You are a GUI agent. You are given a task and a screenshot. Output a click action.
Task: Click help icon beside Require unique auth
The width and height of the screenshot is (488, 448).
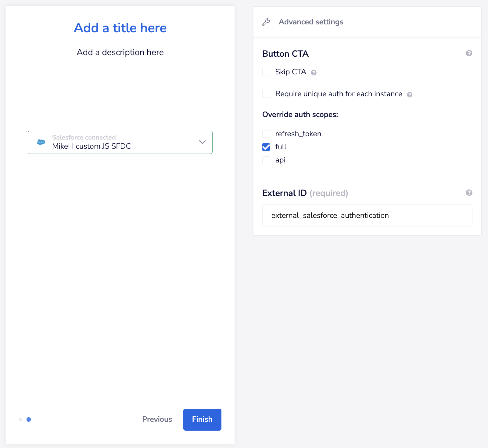tap(410, 94)
